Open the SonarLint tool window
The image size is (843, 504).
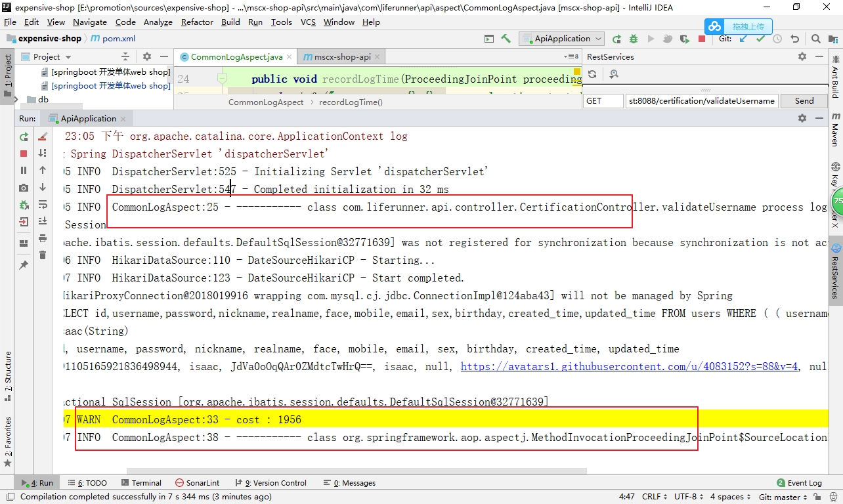click(198, 483)
